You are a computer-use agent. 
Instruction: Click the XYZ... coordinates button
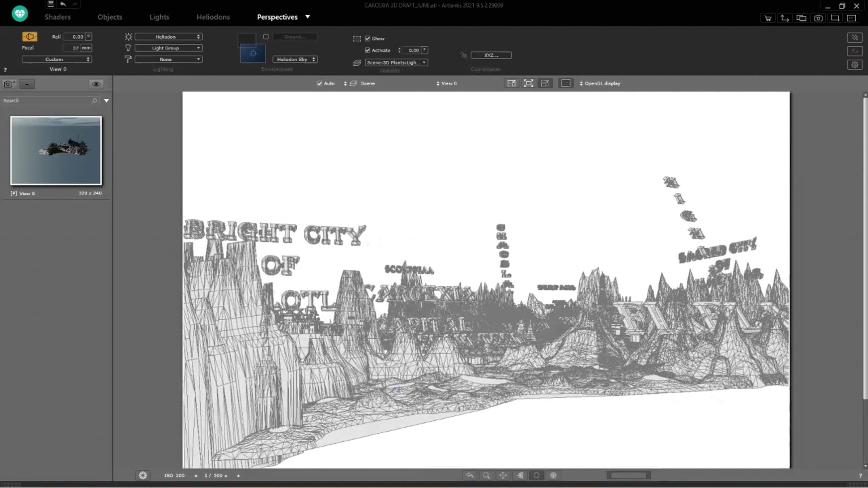(491, 55)
